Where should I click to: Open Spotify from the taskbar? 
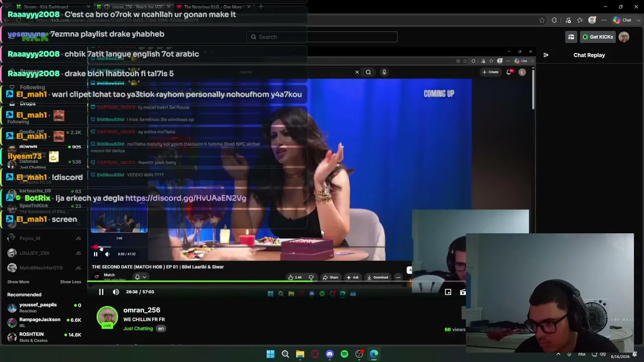click(x=344, y=354)
